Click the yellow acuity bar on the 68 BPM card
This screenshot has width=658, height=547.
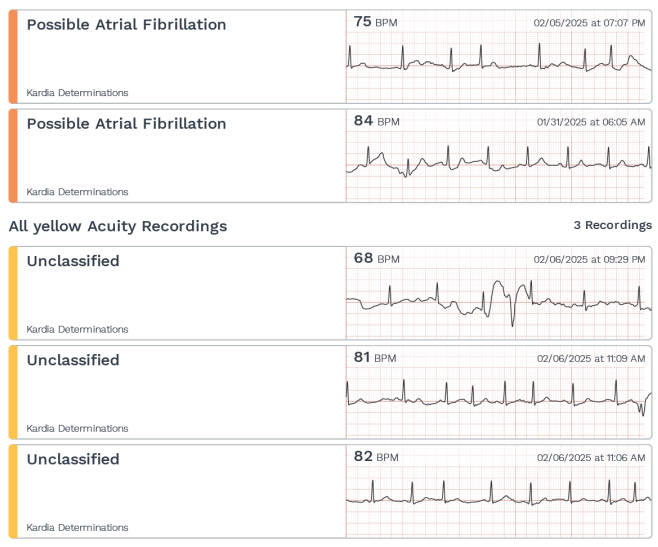point(13,293)
